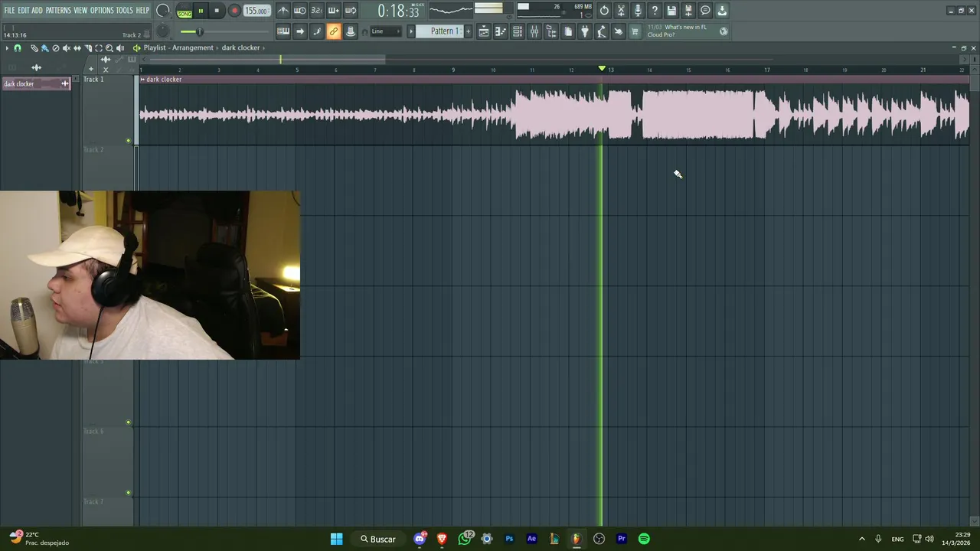Open the OPTIONS menu
Screen dimensions: 980x551
[x=102, y=10]
